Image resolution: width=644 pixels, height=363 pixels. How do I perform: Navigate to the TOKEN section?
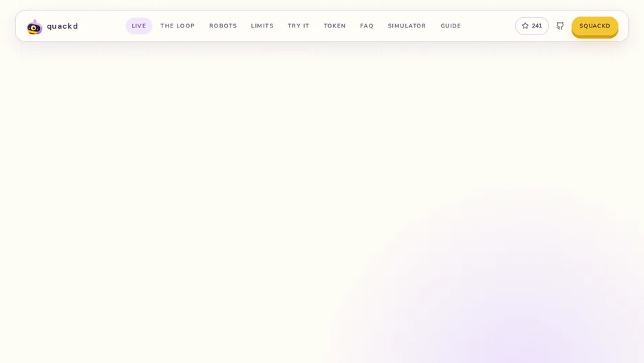coord(335,26)
